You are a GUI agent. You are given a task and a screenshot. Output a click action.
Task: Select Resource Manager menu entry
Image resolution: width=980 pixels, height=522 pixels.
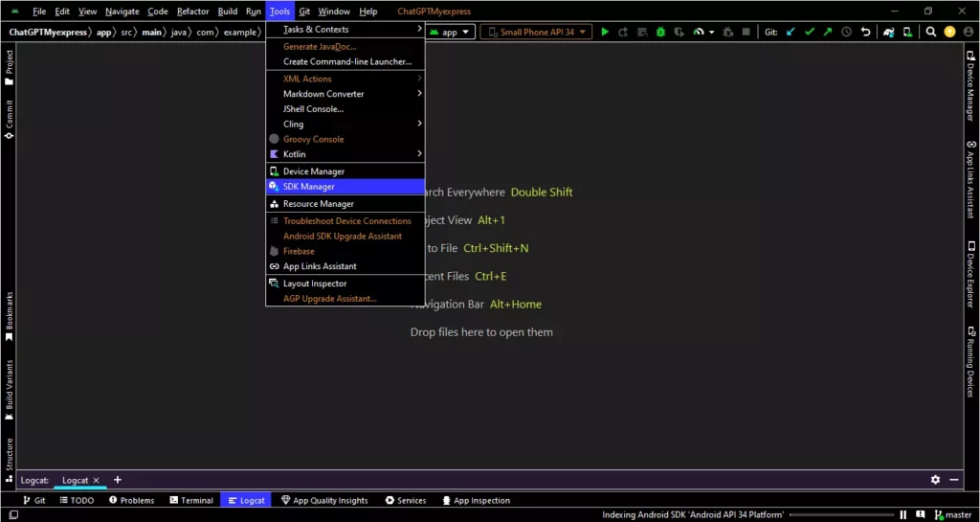point(345,204)
